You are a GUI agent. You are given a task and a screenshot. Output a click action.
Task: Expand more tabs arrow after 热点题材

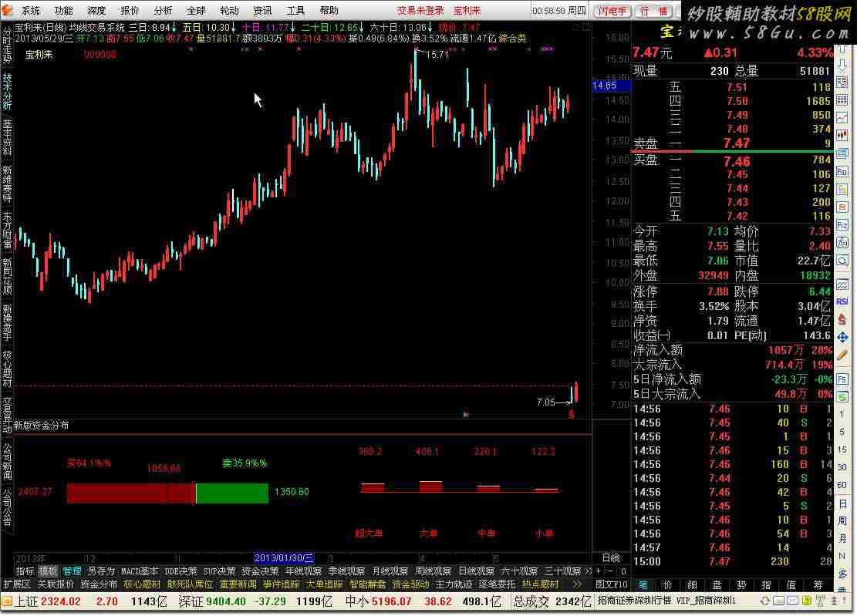point(577,584)
